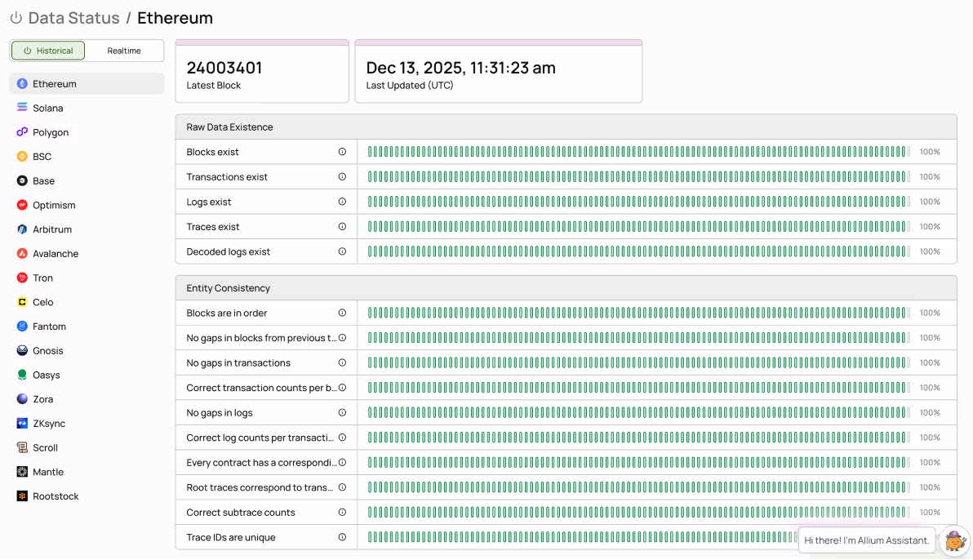The height and width of the screenshot is (560, 973).
Task: Click the Entity Consistency section header
Action: click(x=566, y=288)
